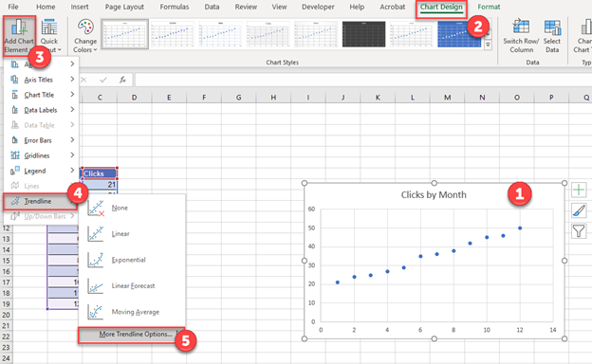Open the Quick Layout dropdown

49,36
